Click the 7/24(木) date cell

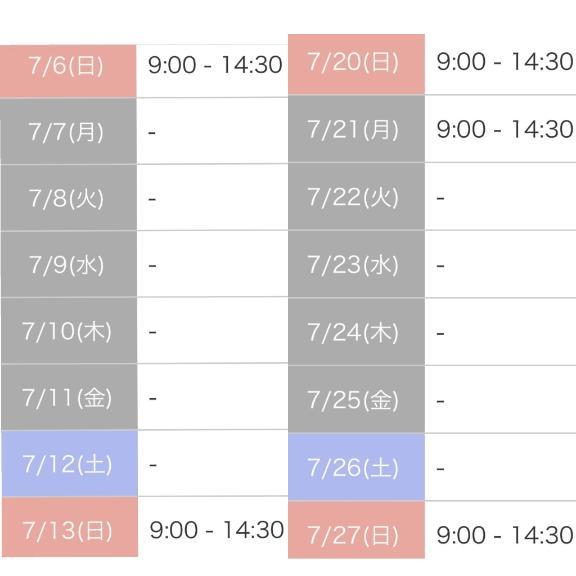tap(356, 332)
